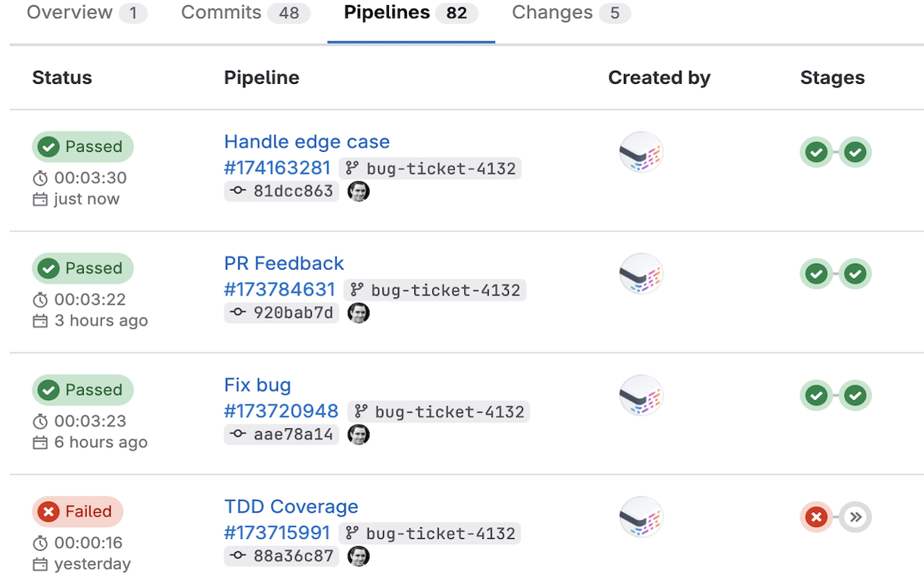Click the Passed badge for Handle edge case
The width and height of the screenshot is (924, 578).
coord(82,147)
